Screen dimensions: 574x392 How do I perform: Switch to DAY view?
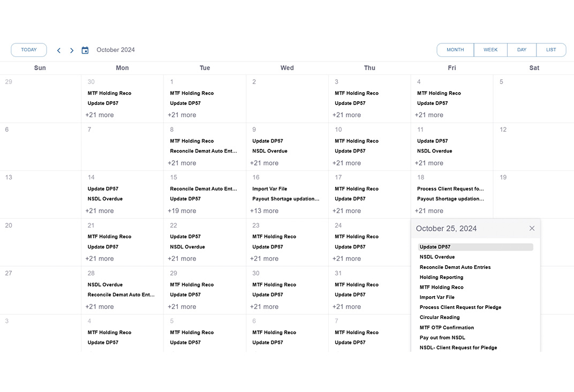pyautogui.click(x=522, y=50)
